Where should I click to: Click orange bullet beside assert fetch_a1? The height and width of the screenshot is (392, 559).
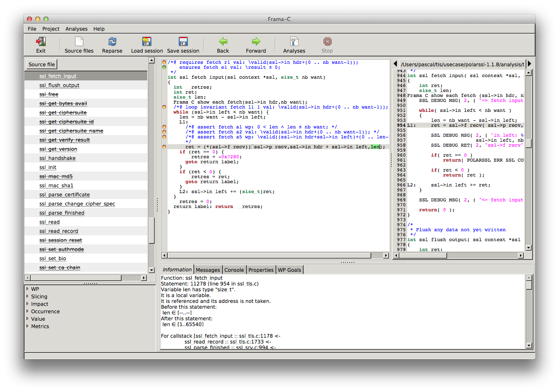coord(164,127)
